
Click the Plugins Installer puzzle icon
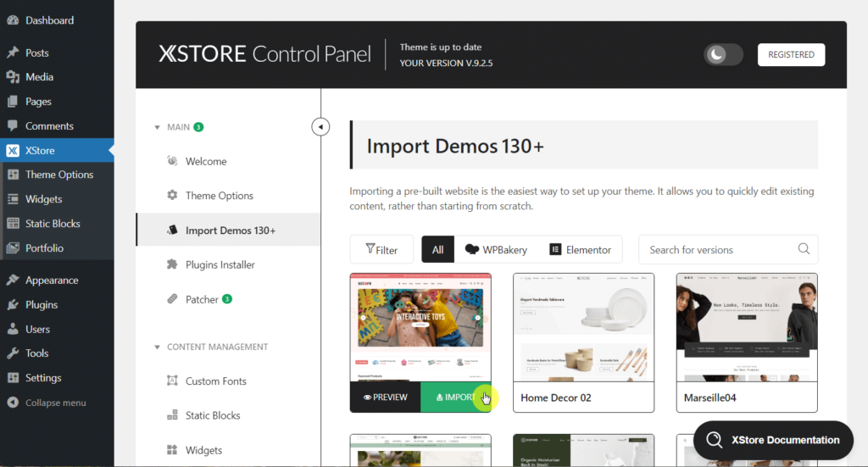172,264
